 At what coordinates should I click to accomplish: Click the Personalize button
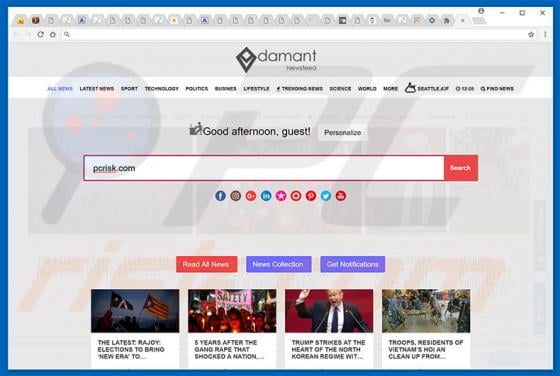tap(342, 132)
